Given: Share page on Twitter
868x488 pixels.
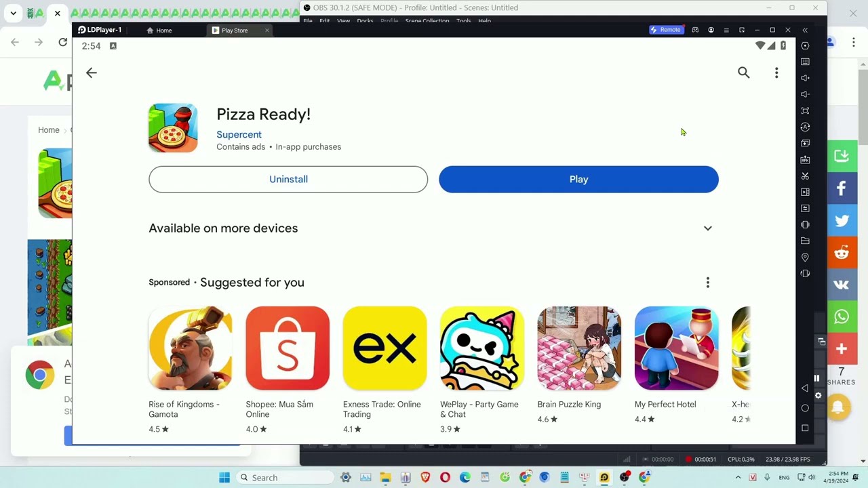Looking at the screenshot, I should point(842,220).
